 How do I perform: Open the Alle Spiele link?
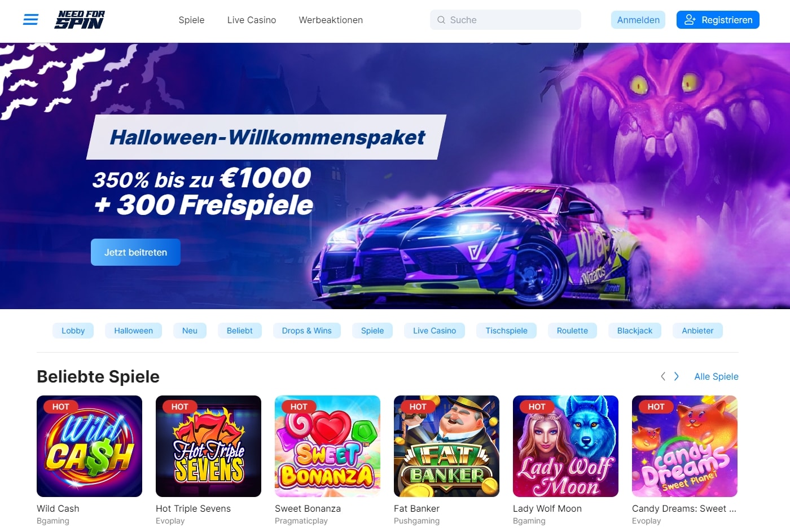[x=716, y=376]
